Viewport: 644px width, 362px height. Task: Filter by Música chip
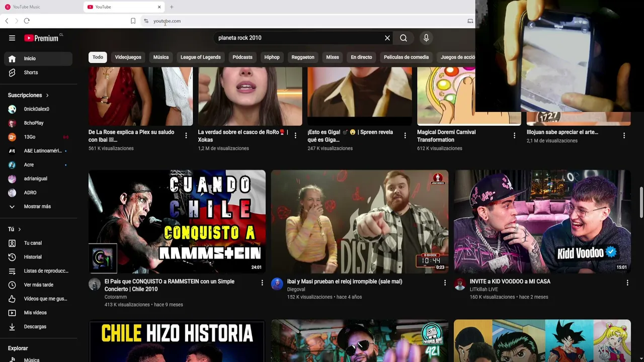click(x=161, y=57)
